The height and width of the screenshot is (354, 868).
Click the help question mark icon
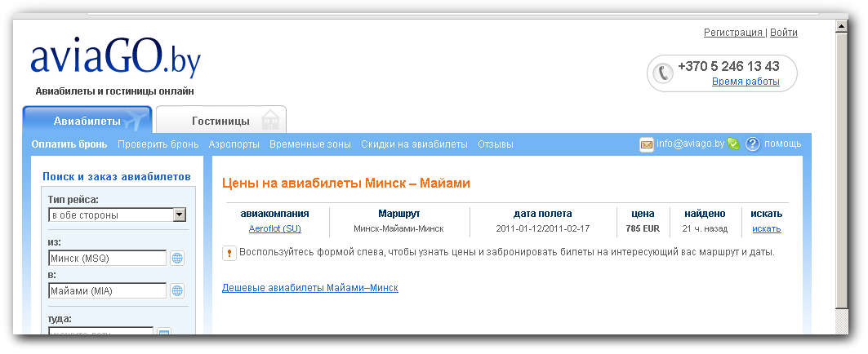pos(753,144)
